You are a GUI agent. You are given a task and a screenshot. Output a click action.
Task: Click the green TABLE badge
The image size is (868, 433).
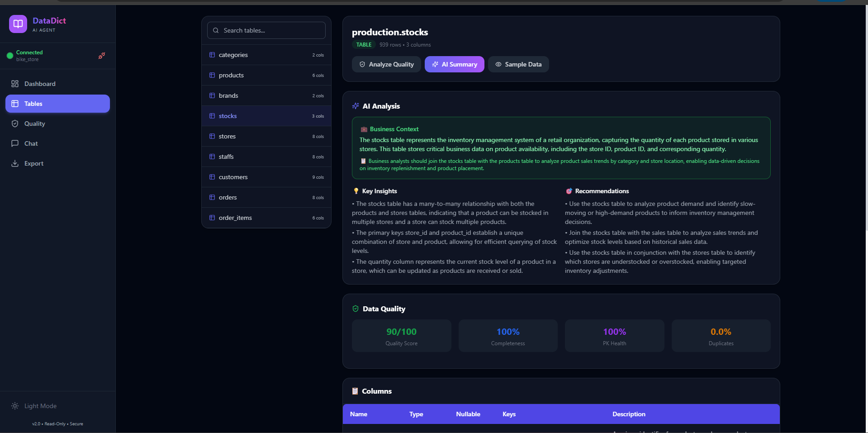tap(364, 45)
